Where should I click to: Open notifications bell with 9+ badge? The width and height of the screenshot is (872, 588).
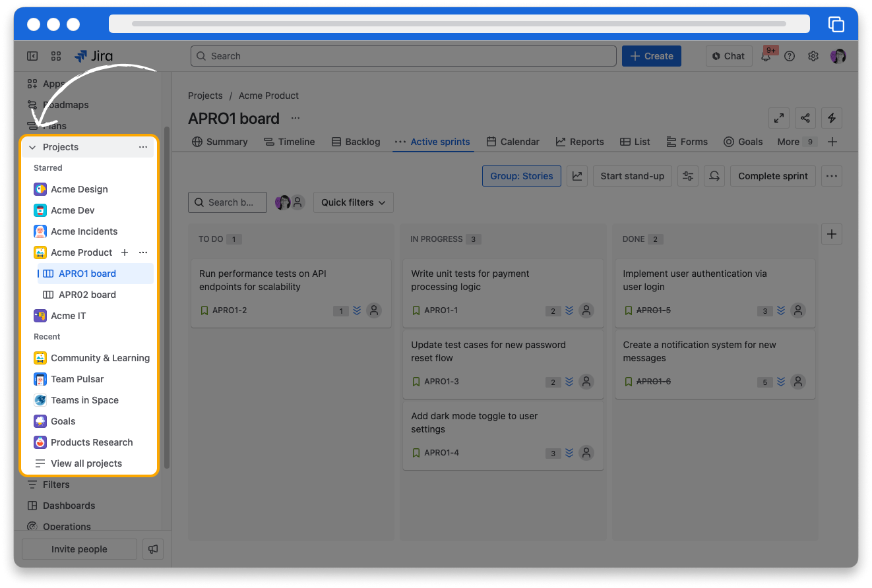tap(766, 56)
